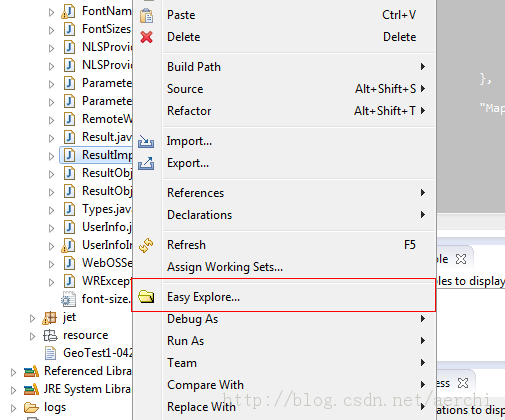Click the RemoteW Java file icon
This screenshot has width=505, height=420.
coord(69,119)
